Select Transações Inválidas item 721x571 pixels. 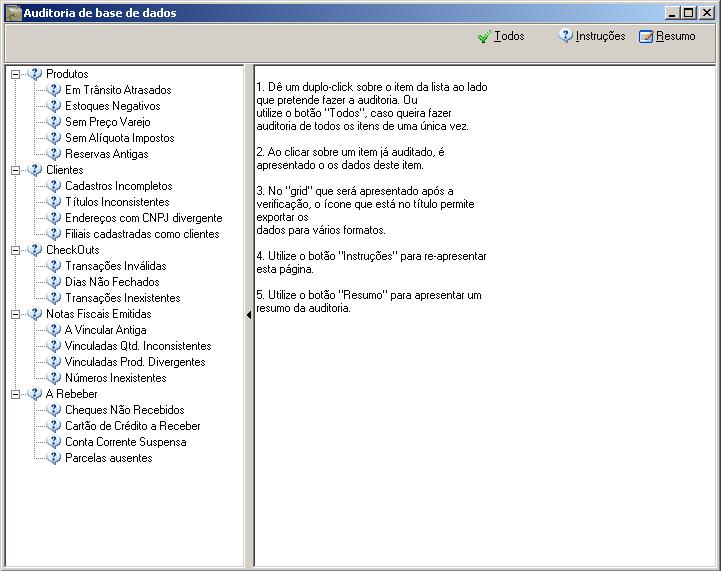[x=116, y=266]
